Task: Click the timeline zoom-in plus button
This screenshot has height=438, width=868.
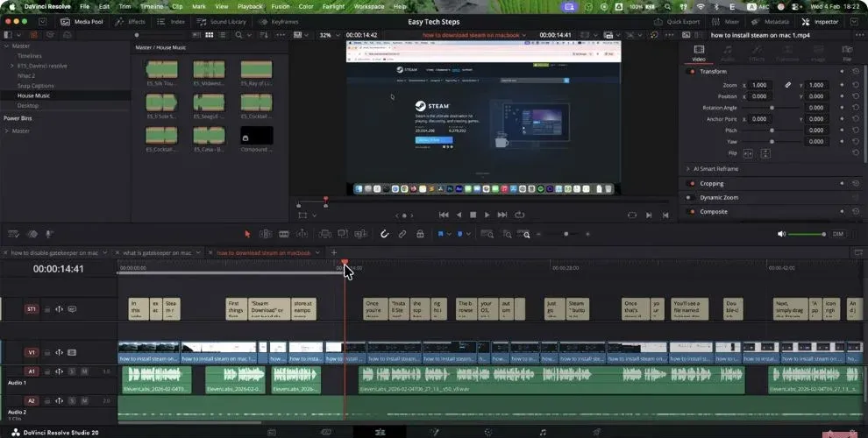Action: coord(587,234)
